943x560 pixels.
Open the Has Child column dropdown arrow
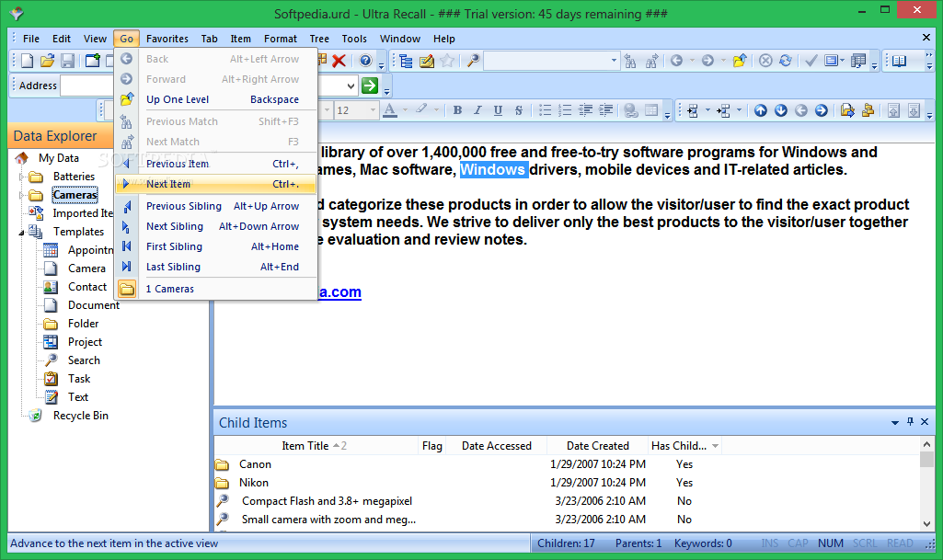715,446
